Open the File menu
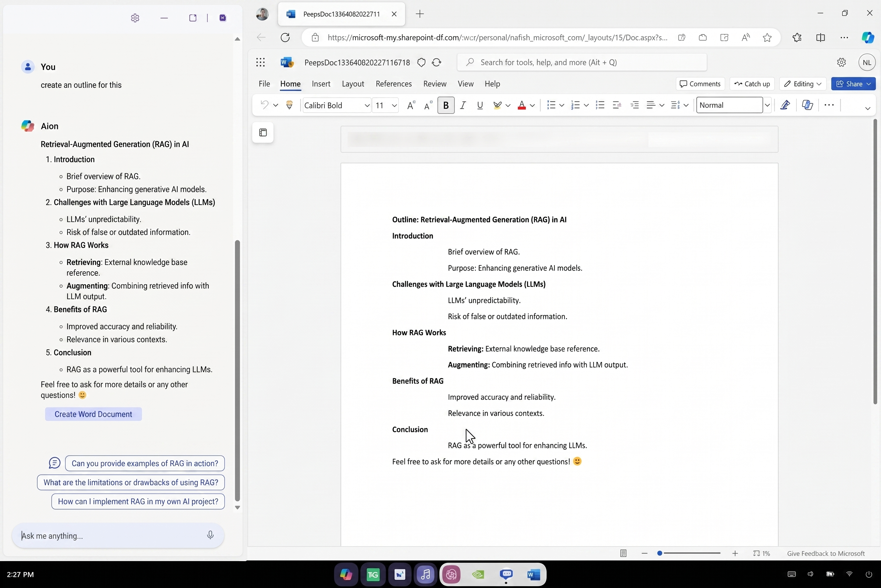The width and height of the screenshot is (881, 588). point(264,84)
